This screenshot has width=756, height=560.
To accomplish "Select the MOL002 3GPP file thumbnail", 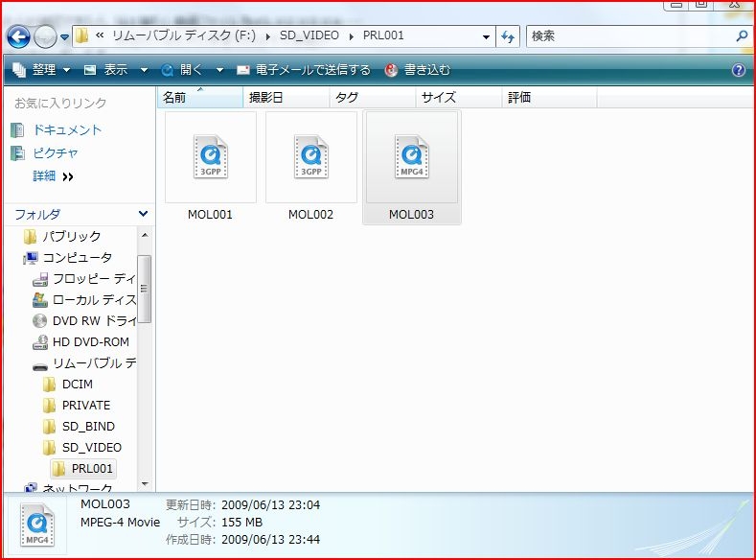I will [311, 157].
